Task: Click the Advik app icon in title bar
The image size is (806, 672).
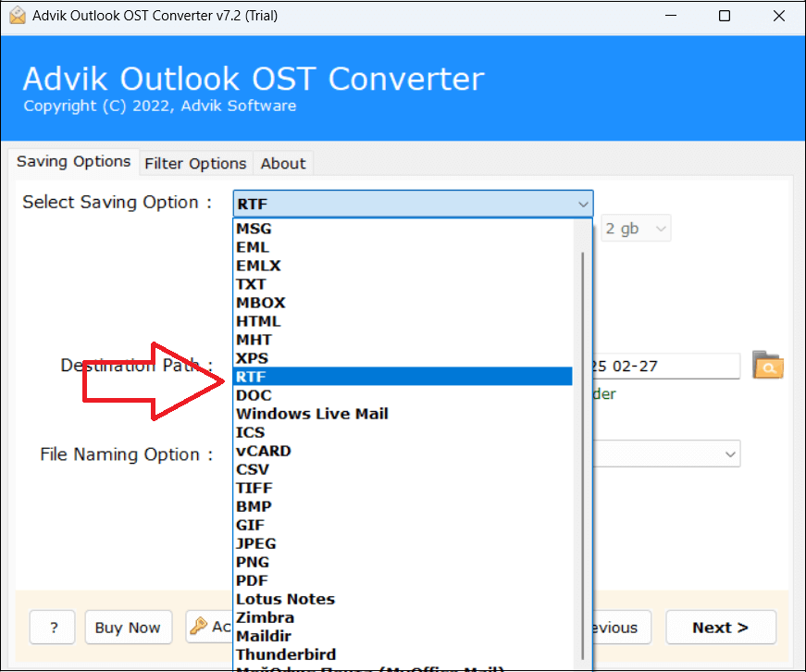Action: [x=17, y=16]
